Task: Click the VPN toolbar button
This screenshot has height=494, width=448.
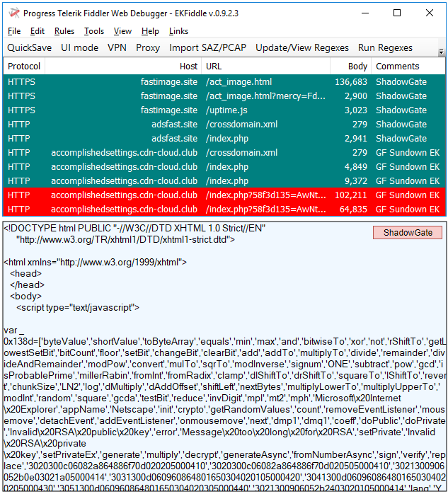Action: click(x=117, y=48)
